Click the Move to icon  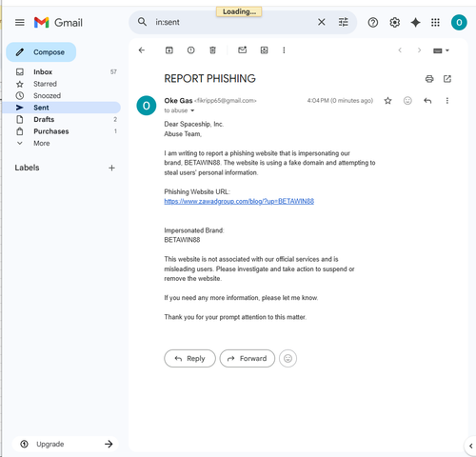pyautogui.click(x=264, y=50)
